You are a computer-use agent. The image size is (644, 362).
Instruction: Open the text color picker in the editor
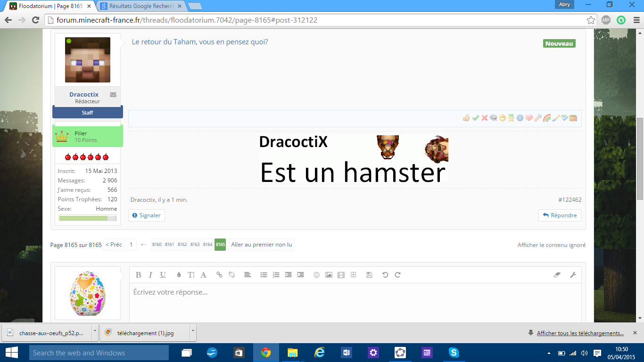click(x=179, y=275)
